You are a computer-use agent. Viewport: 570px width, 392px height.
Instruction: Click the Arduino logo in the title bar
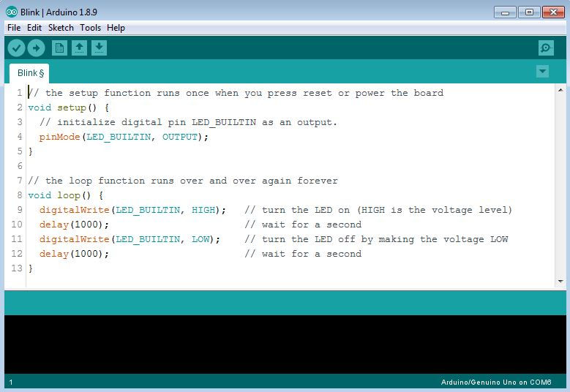point(12,12)
